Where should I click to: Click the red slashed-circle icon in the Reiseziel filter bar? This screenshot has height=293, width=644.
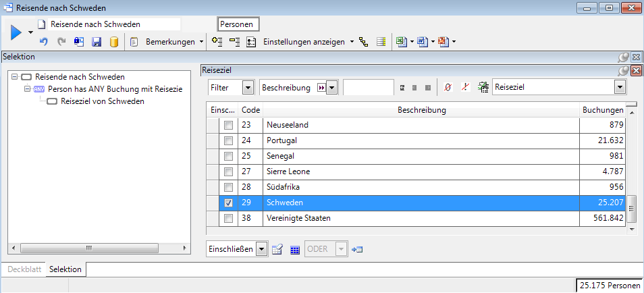448,88
